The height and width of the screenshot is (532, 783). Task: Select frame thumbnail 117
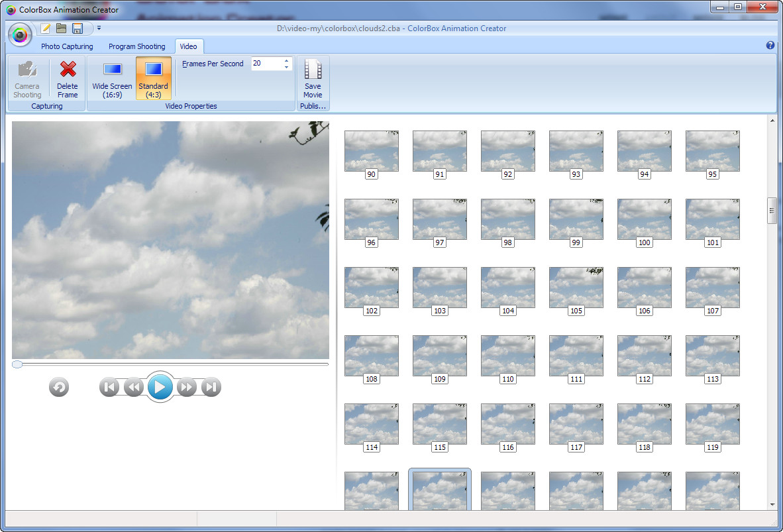pyautogui.click(x=576, y=424)
